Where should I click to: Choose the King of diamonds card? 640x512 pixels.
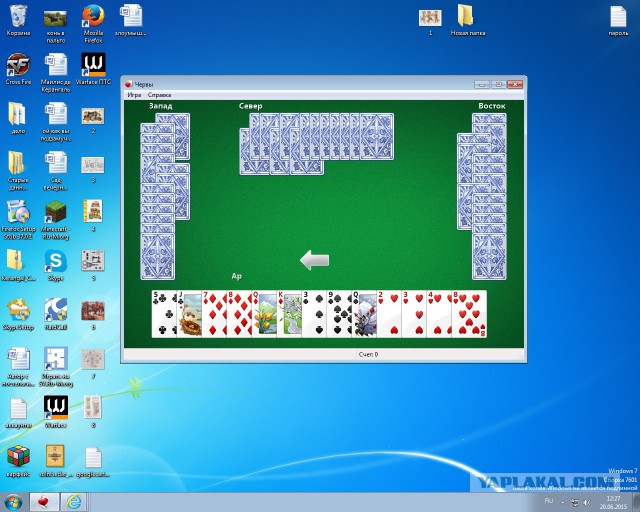[289, 314]
